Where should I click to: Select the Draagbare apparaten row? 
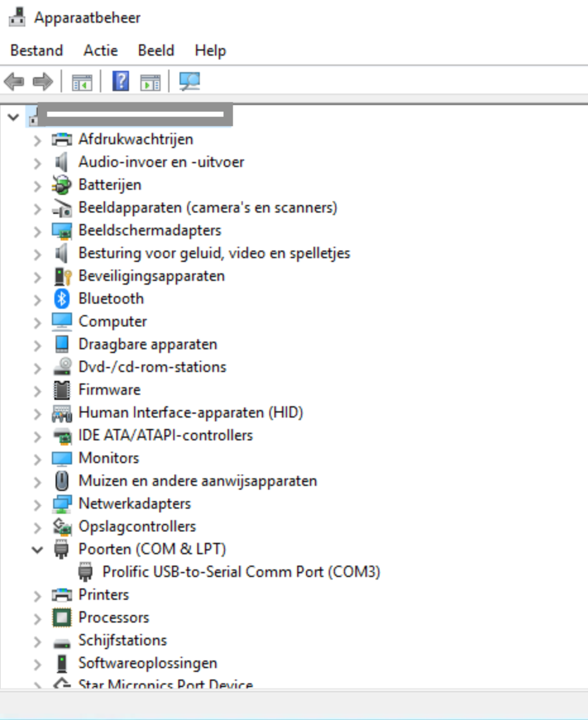pyautogui.click(x=148, y=344)
